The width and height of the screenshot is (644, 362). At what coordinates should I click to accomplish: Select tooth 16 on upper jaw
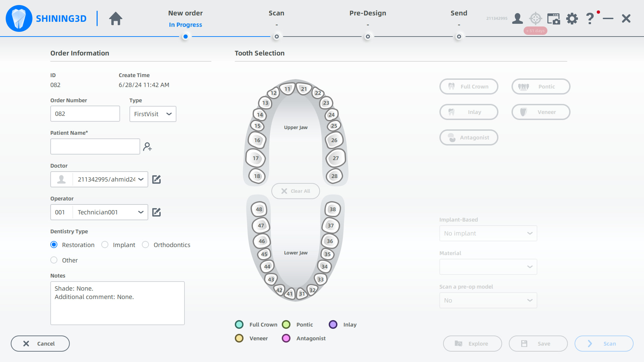[257, 140]
